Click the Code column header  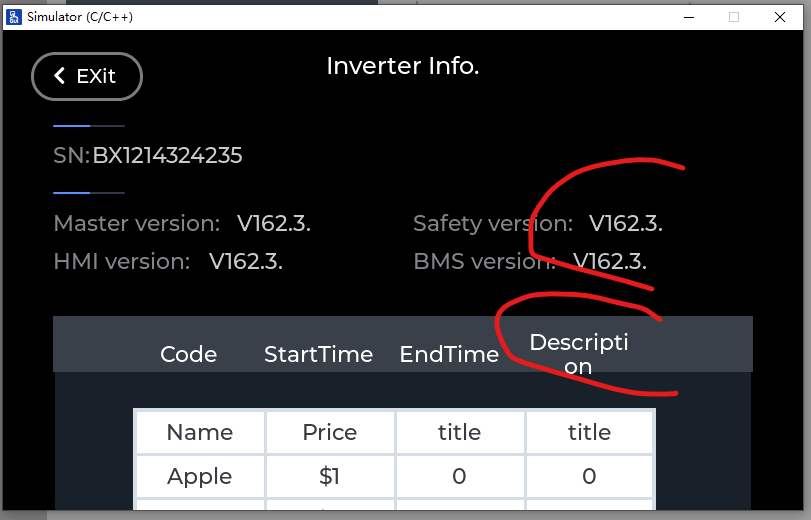point(188,354)
